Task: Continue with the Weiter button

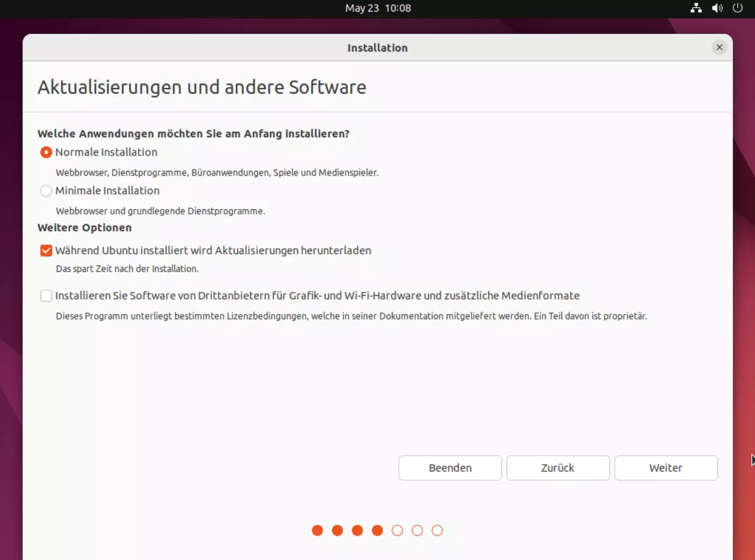Action: (x=666, y=468)
